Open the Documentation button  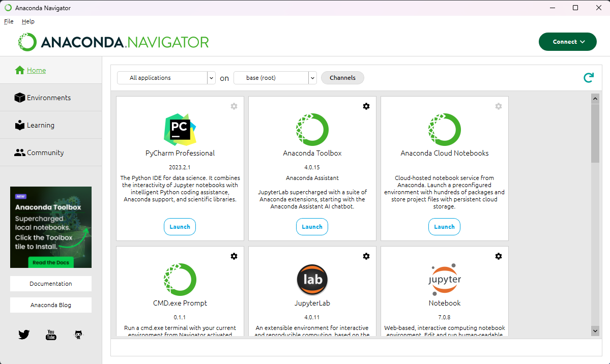coord(51,284)
